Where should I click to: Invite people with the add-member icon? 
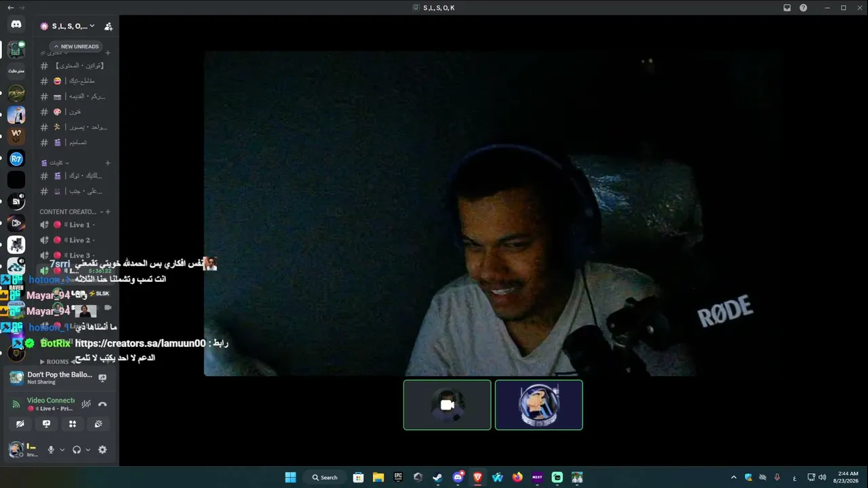point(108,26)
